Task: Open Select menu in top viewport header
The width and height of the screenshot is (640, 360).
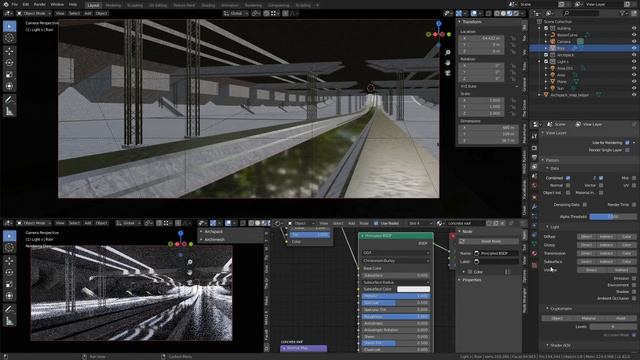Action: pos(74,13)
